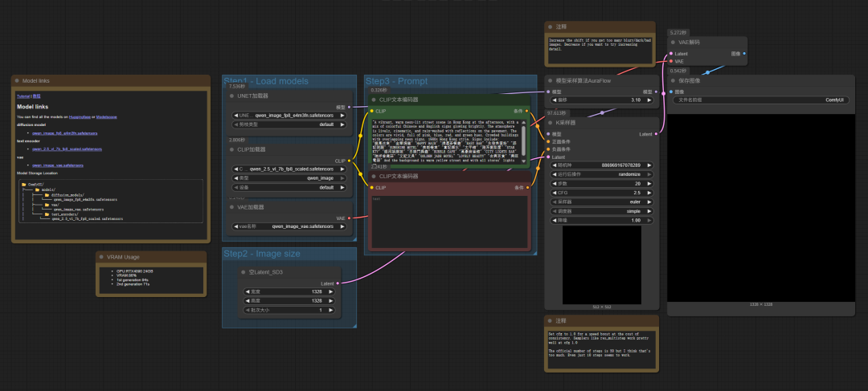Open the 调度器 simple selector

[602, 211]
